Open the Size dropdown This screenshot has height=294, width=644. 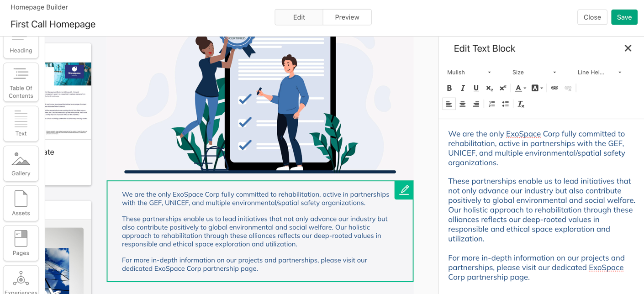point(534,72)
